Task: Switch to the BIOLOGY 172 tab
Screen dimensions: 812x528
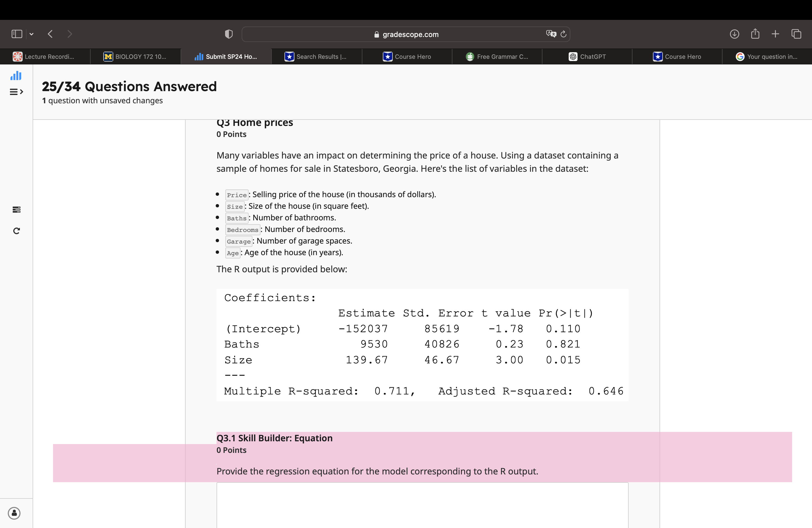Action: 135,57
